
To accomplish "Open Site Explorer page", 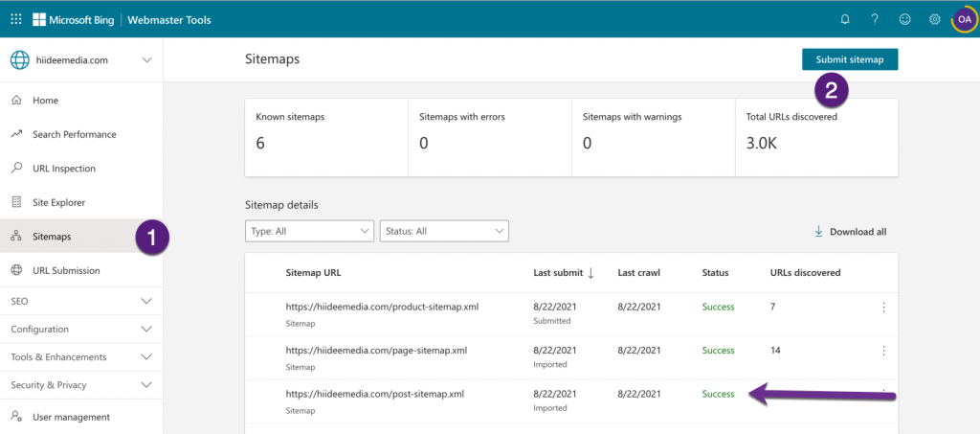I will click(x=81, y=202).
